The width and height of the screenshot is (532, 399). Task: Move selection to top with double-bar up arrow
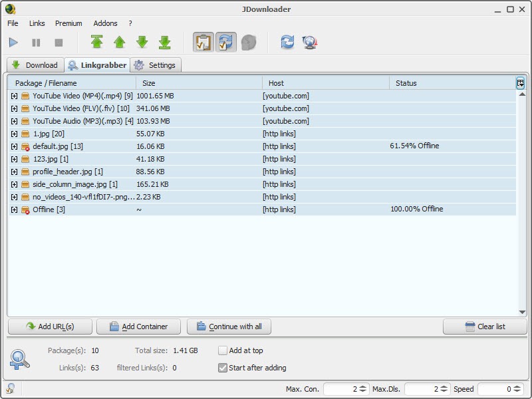tap(97, 42)
